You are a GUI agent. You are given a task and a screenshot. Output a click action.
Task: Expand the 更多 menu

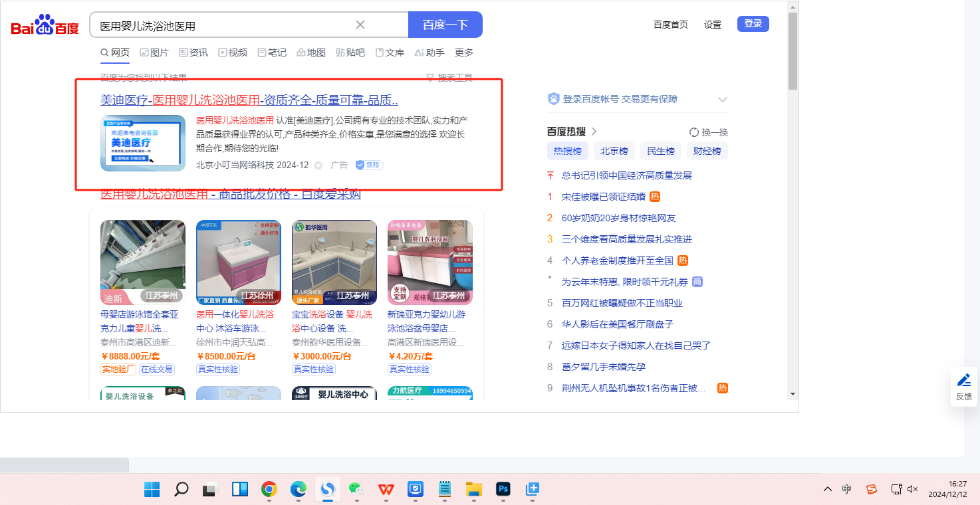tap(464, 52)
